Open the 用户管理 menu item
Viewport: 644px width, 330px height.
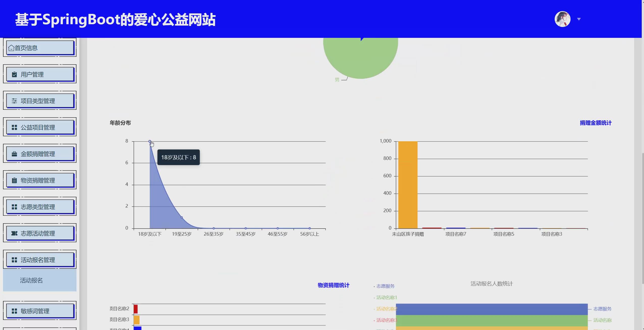pyautogui.click(x=40, y=74)
